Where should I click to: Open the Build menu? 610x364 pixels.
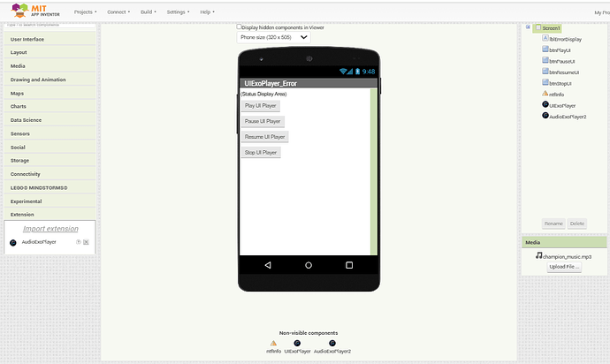[x=149, y=12]
